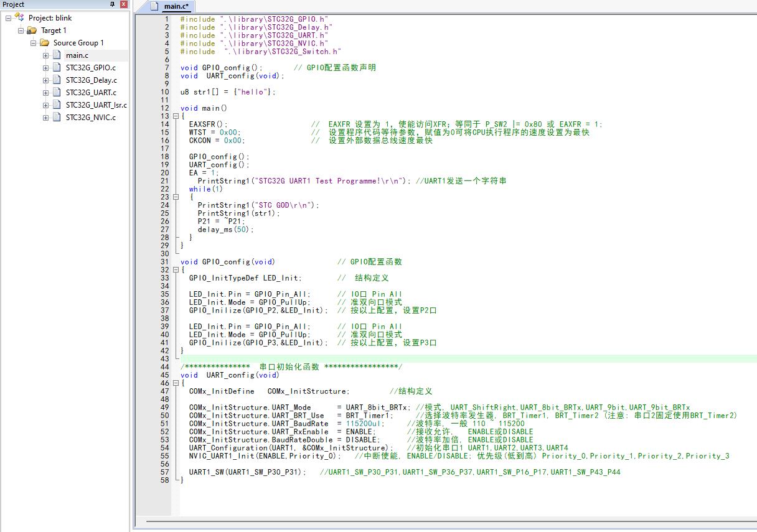Expand the STC32G_UART_Isr.c node
The height and width of the screenshot is (532, 757).
(x=46, y=105)
